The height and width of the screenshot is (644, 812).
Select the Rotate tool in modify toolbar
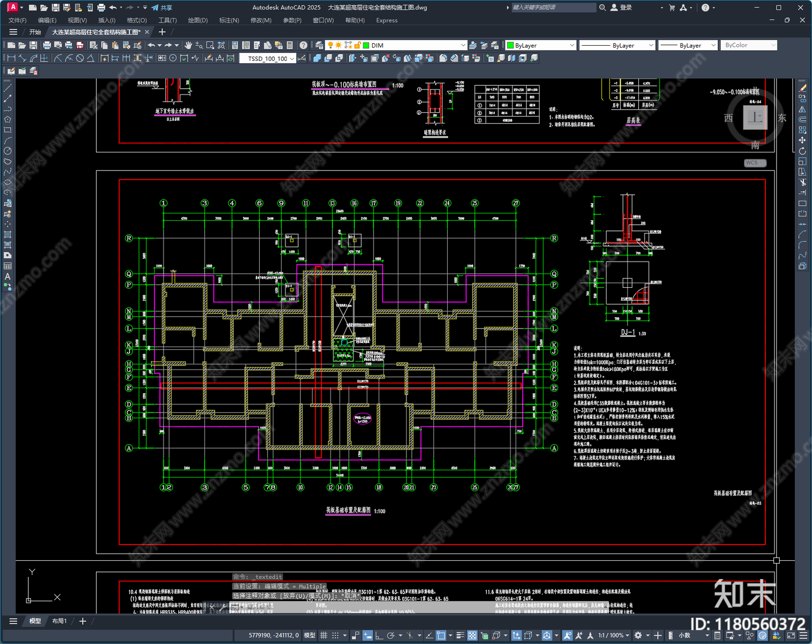802,151
